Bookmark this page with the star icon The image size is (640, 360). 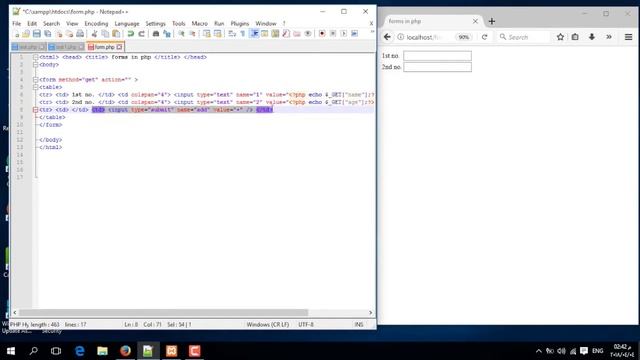point(560,37)
